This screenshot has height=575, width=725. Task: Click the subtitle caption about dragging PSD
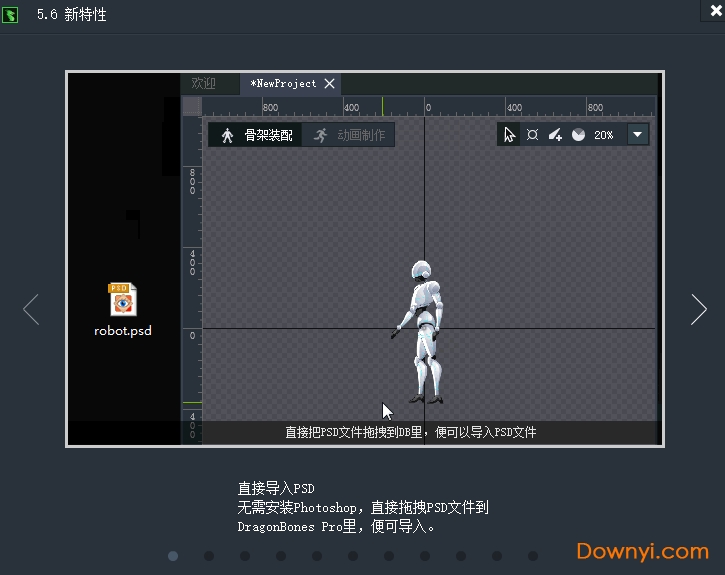pos(411,432)
